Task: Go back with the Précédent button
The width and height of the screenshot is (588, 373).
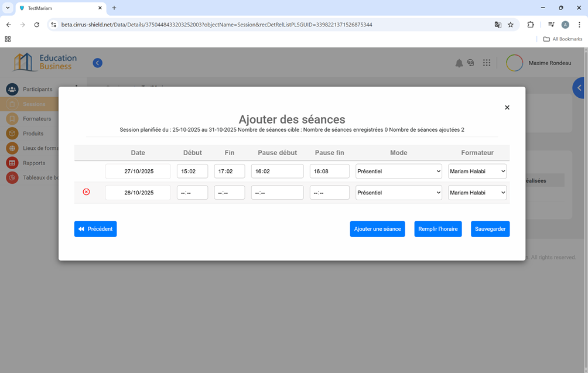Action: pyautogui.click(x=95, y=229)
